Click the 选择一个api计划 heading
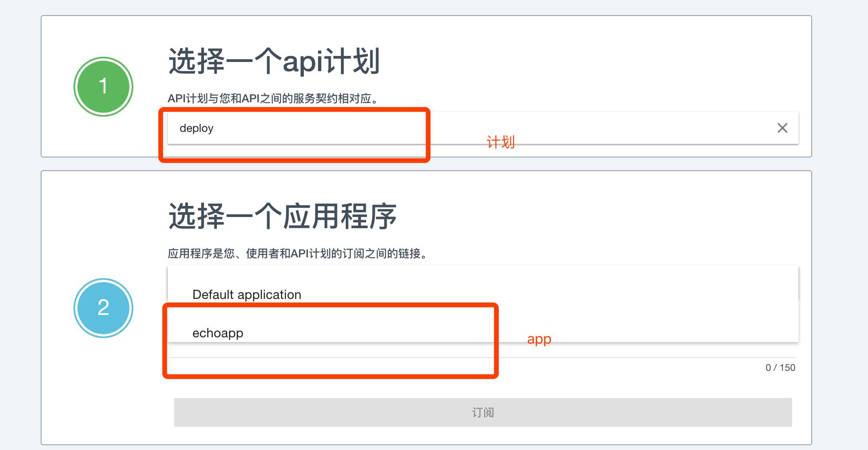 274,61
